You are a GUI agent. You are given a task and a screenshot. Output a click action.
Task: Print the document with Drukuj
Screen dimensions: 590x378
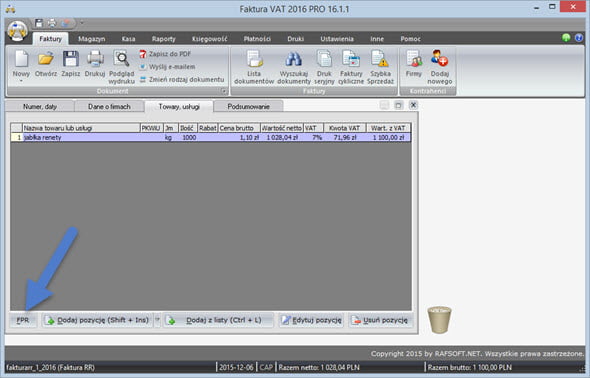[x=95, y=64]
